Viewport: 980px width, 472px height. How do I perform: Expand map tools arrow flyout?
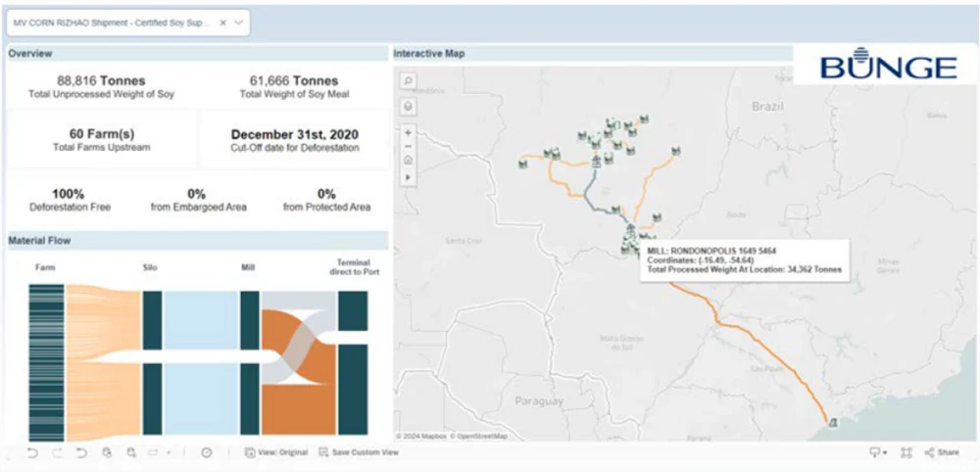pos(408,176)
